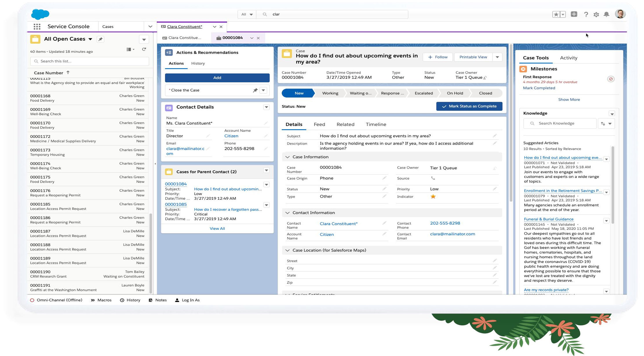The width and height of the screenshot is (644, 356).
Task: Click Mark Completed under First Response
Action: pyautogui.click(x=539, y=88)
